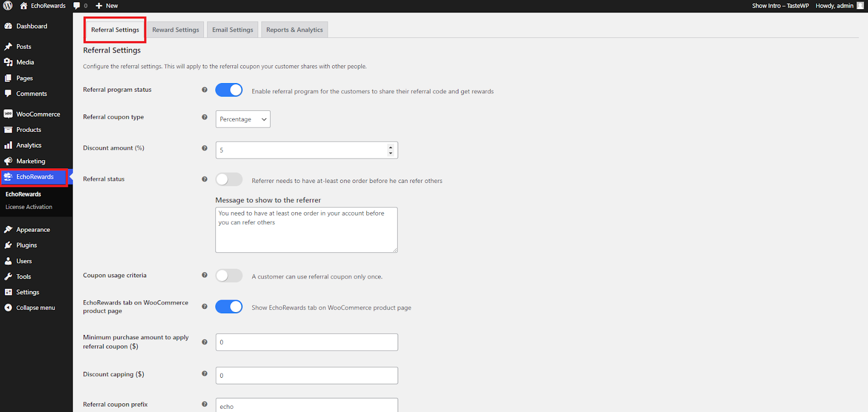Click the Collapse menu icon
The image size is (868, 412).
point(8,308)
